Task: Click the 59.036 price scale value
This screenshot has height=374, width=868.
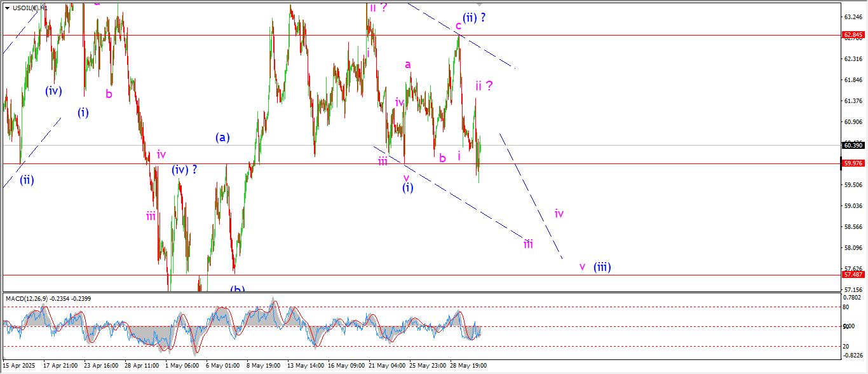Action: click(x=852, y=205)
